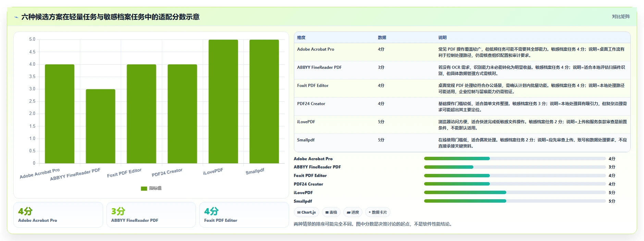Click the 对比矩阵 label in the header

coord(621,16)
